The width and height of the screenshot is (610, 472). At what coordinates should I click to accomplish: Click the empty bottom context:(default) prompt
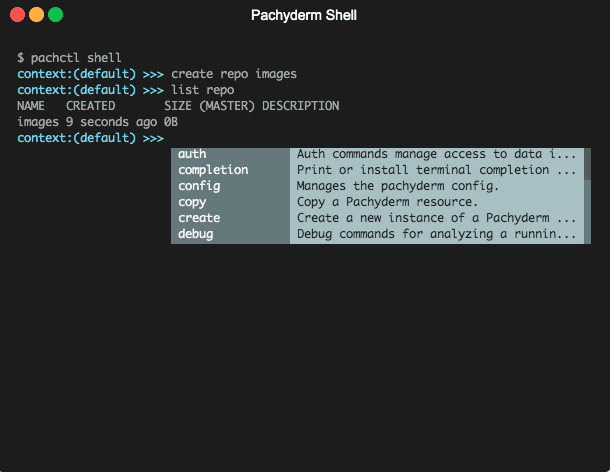91,138
